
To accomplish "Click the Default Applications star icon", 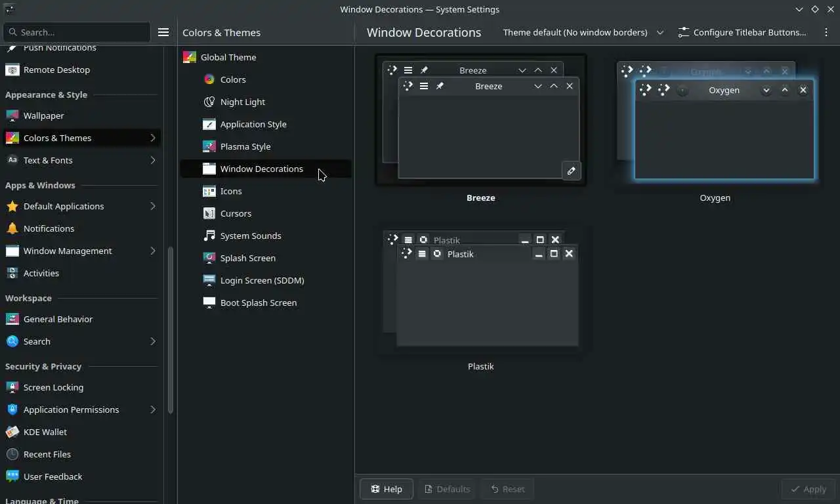I will pyautogui.click(x=12, y=206).
